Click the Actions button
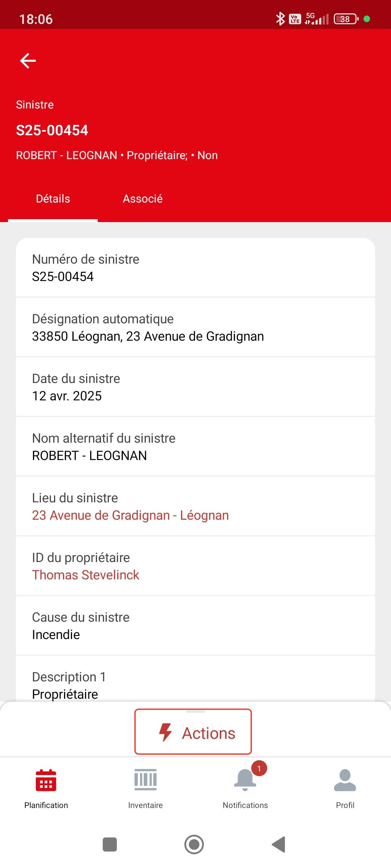Screen dimensions: 391x868 pos(193,732)
